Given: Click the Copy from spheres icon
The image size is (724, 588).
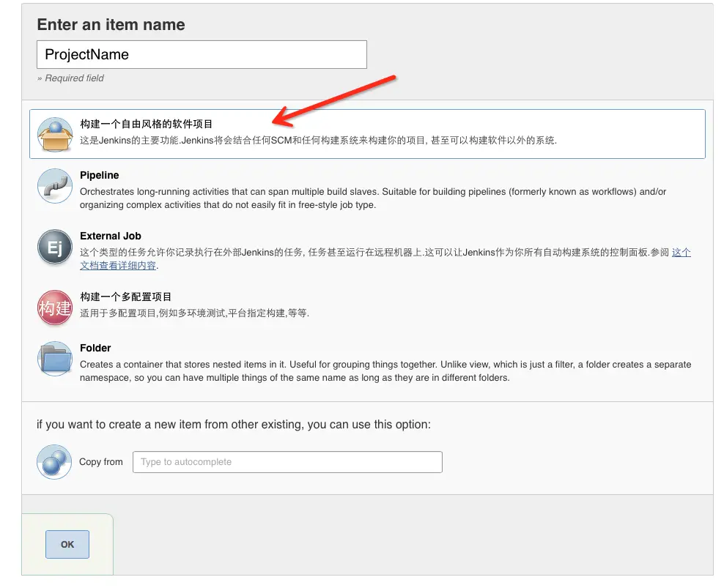Looking at the screenshot, I should (54, 461).
